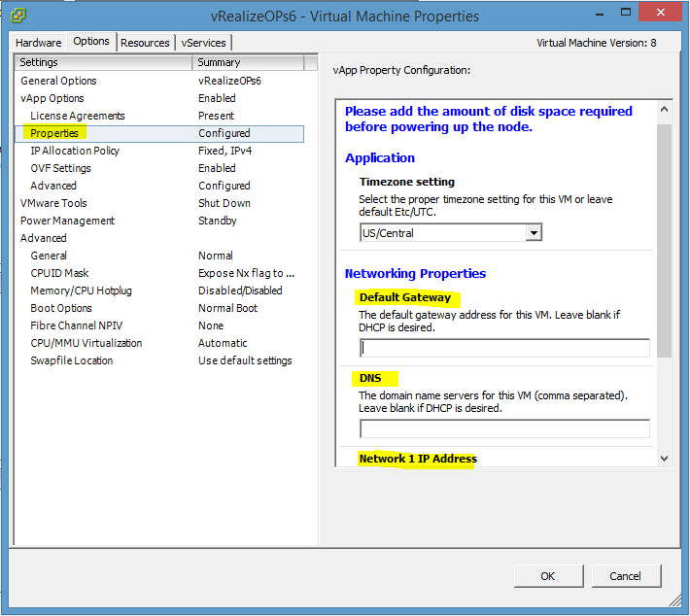Select CPUID Mask setting
The width and height of the screenshot is (690, 616).
click(x=159, y=273)
